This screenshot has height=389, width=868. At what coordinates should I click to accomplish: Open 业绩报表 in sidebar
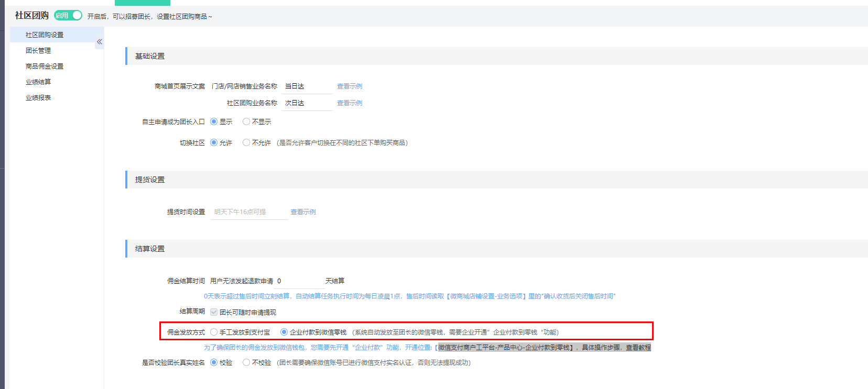38,98
